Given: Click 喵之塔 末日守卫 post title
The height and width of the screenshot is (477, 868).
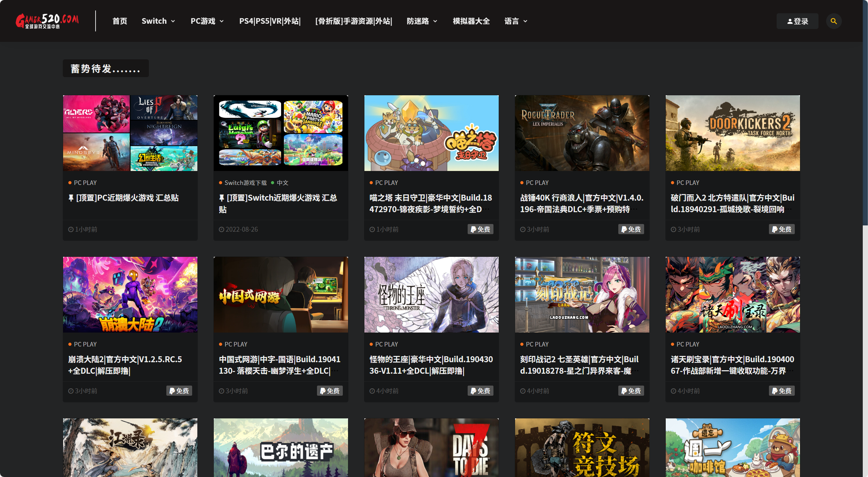Looking at the screenshot, I should coord(431,203).
